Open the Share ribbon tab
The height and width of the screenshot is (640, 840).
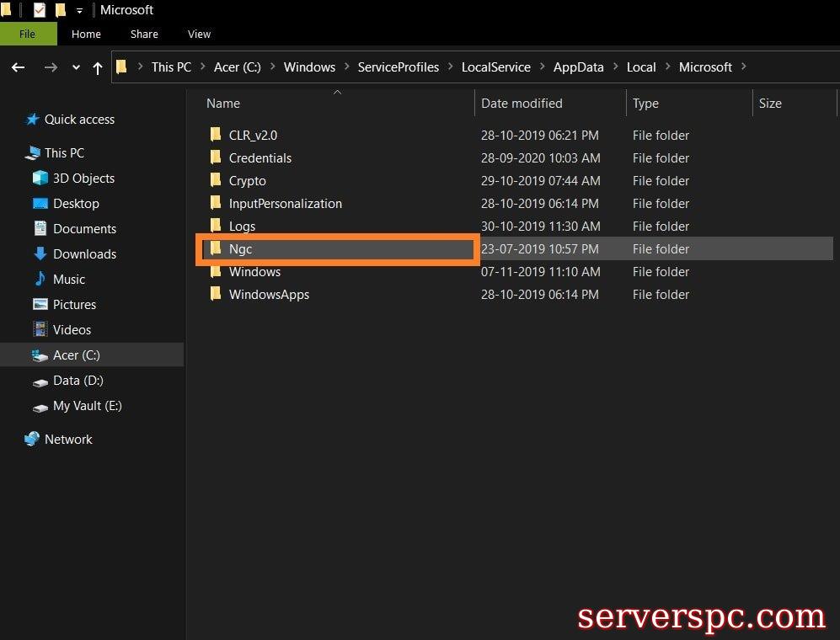[144, 34]
